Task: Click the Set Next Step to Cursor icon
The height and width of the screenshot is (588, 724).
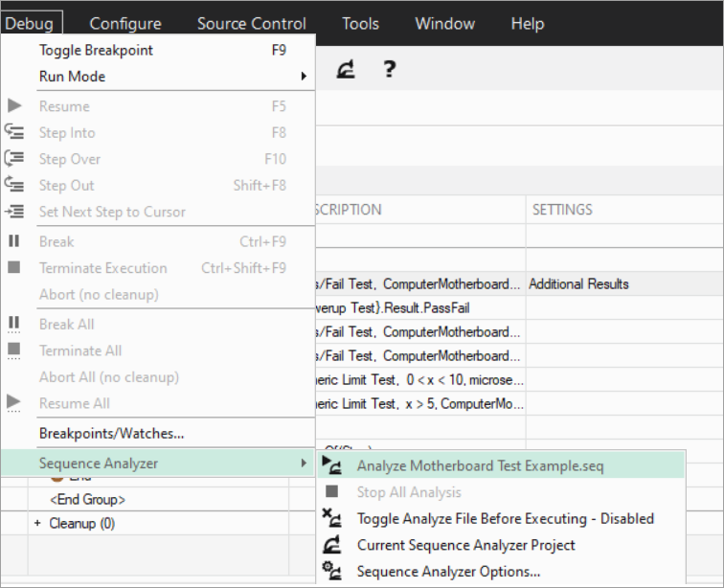Action: point(14,212)
